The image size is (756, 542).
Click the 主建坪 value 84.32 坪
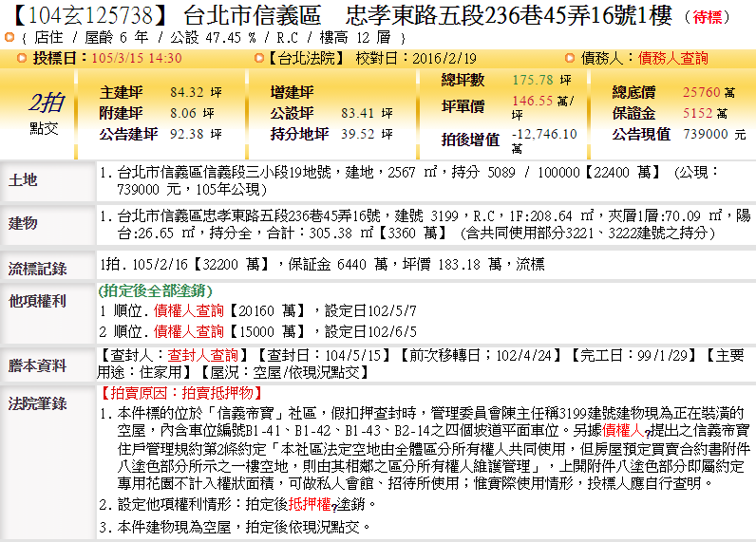196,92
